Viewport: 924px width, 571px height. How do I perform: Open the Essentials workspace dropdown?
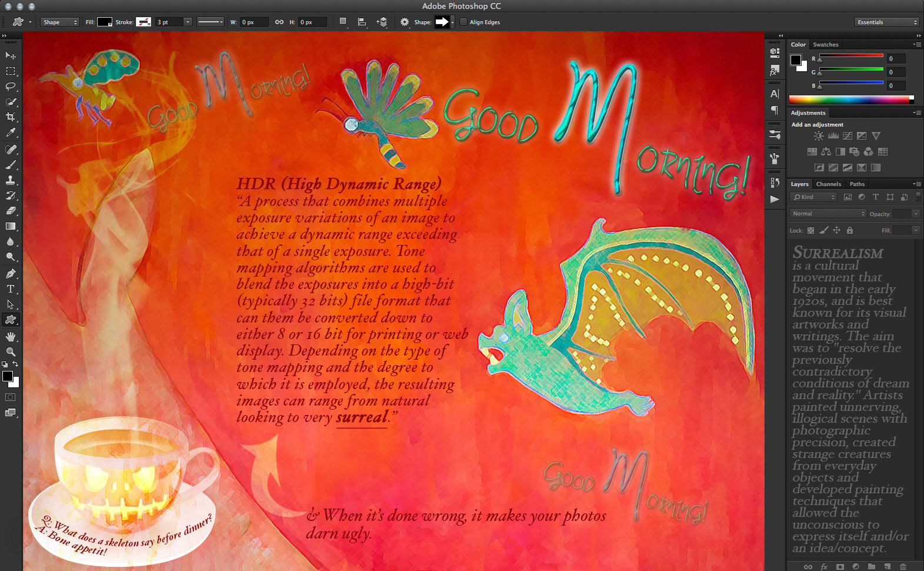(x=886, y=22)
